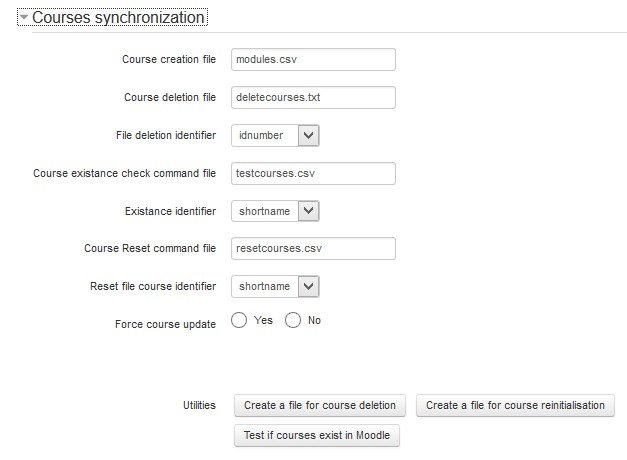The width and height of the screenshot is (627, 460).
Task: Click the Force course update label
Action: click(165, 324)
